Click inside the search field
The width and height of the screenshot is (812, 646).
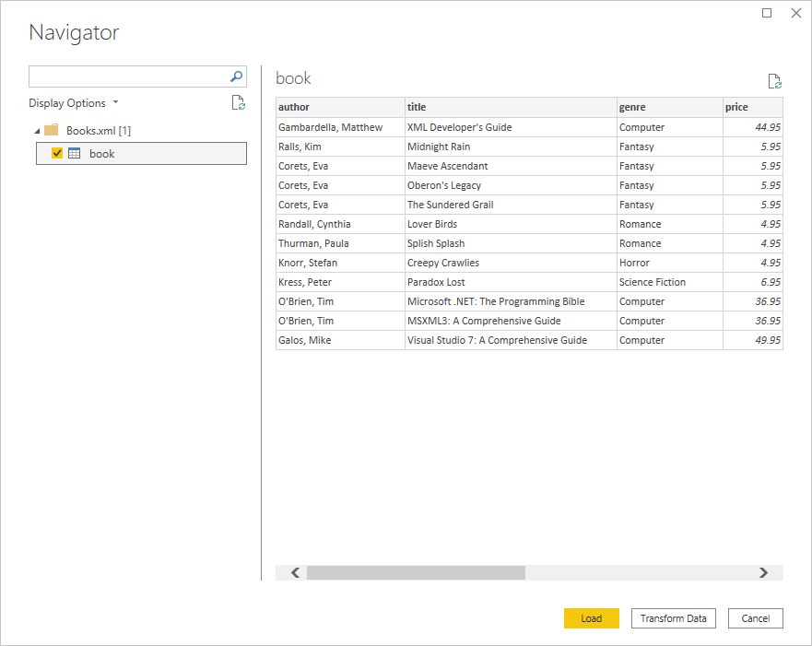coord(129,76)
